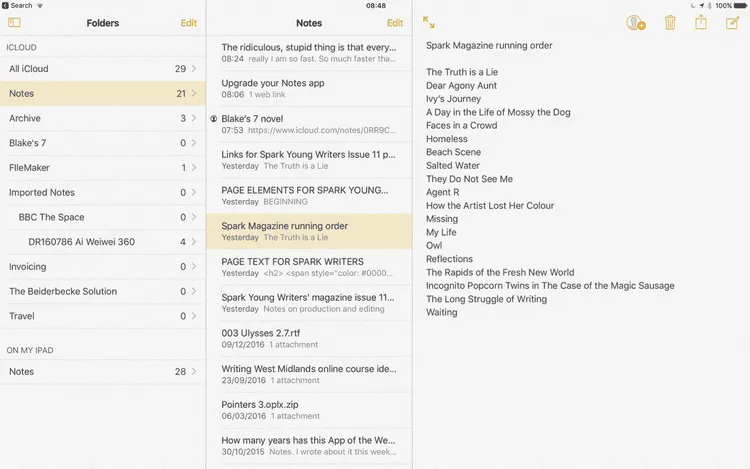Open 'How many years has this App of the We...' note

pyautogui.click(x=309, y=446)
